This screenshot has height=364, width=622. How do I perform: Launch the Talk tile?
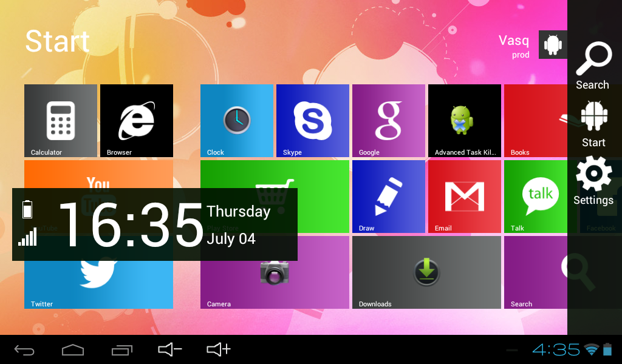[x=536, y=197]
